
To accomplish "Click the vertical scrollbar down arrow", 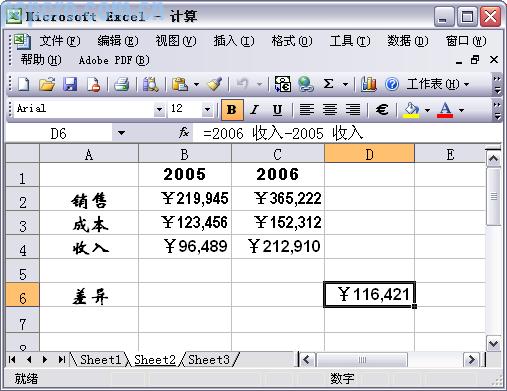I will click(x=493, y=343).
